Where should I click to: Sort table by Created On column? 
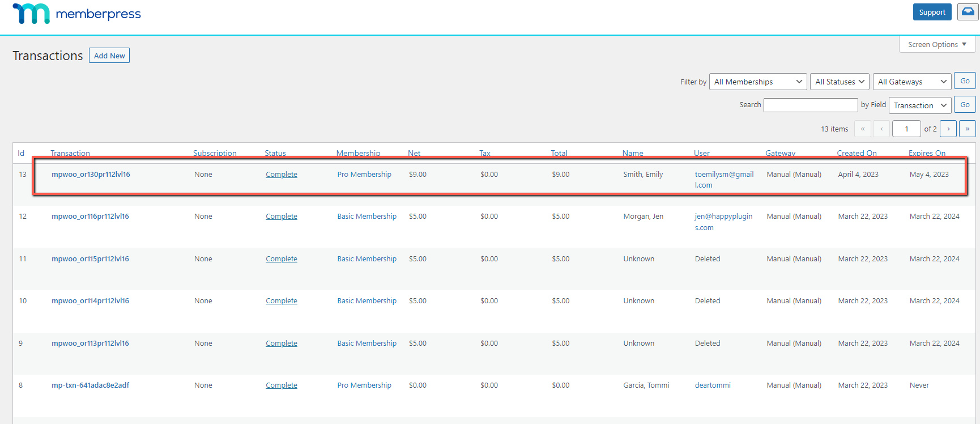tap(857, 153)
